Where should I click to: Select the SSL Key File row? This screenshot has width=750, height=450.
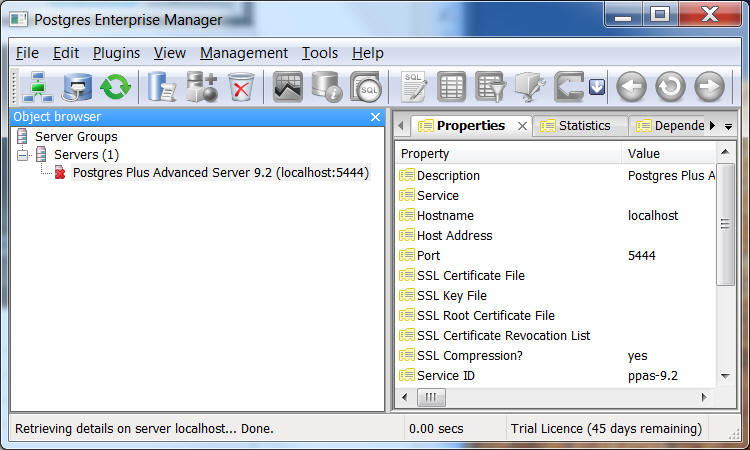click(557, 296)
